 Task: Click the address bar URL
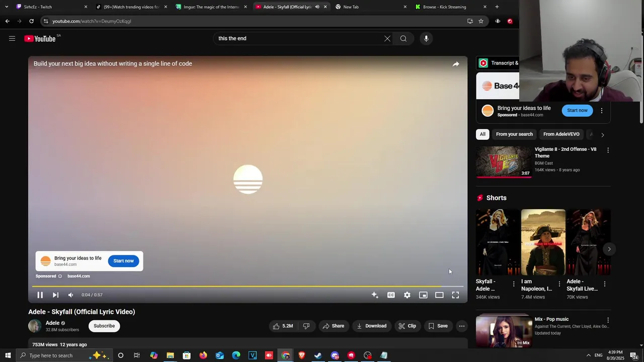coord(92,21)
